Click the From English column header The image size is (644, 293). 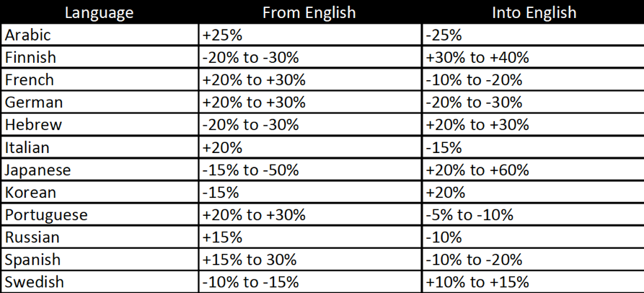tap(309, 12)
